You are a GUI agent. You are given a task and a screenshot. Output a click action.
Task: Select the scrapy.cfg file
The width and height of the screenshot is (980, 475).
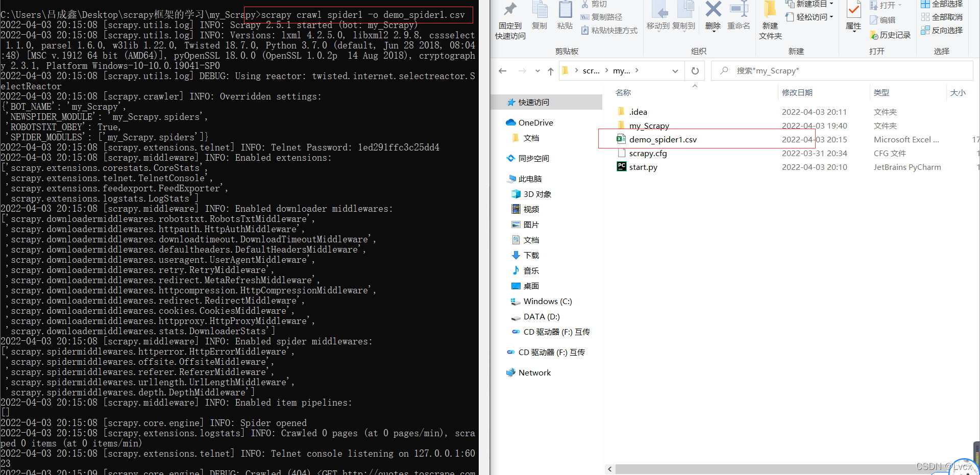click(x=648, y=153)
